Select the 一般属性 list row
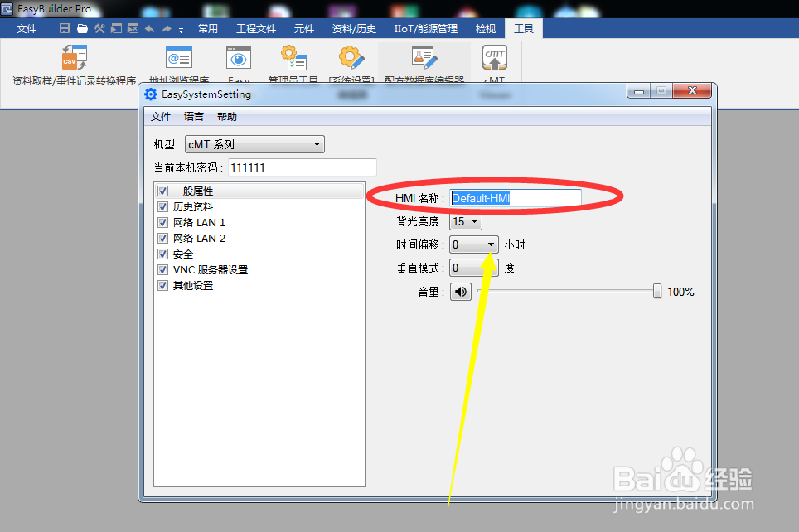 (259, 191)
